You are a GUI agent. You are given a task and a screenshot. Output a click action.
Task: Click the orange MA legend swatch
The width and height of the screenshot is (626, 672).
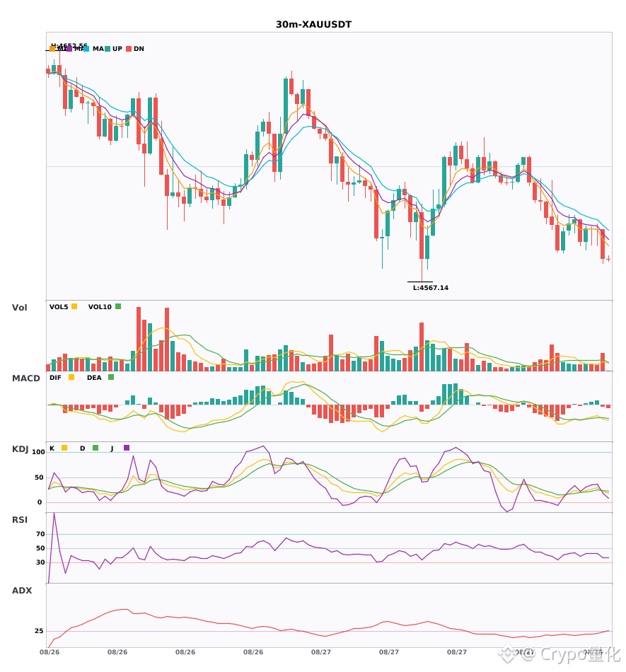52,49
